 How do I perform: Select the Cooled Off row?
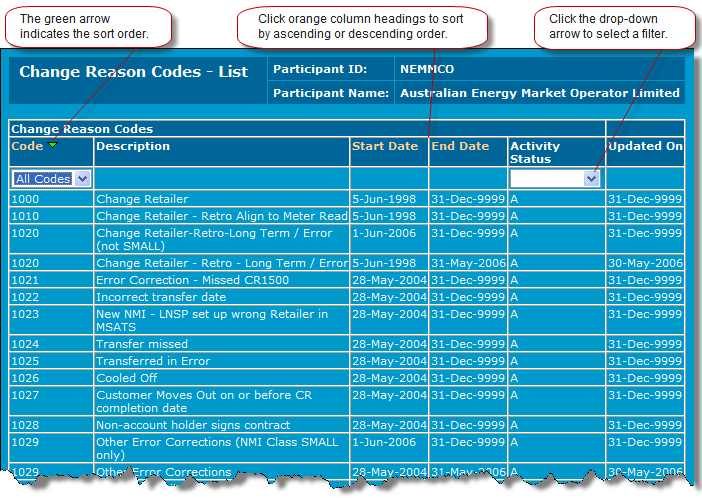pos(127,377)
